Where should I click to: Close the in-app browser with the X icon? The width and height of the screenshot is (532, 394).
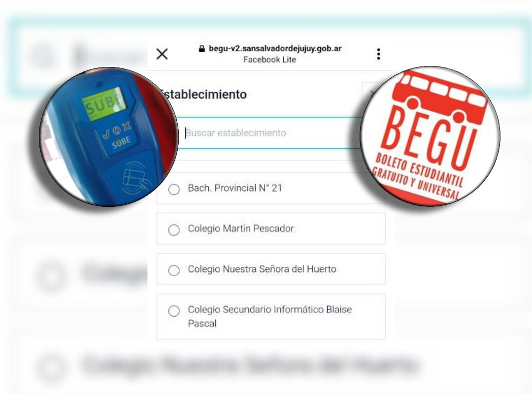pos(162,54)
